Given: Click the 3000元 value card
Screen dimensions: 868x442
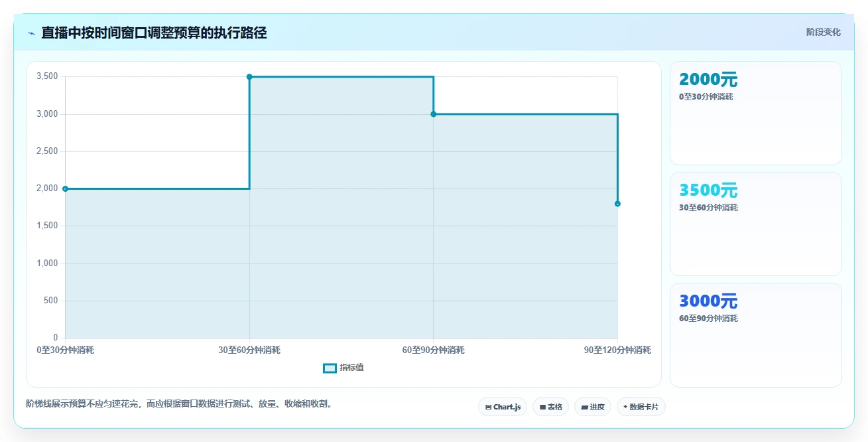Looking at the screenshot, I should pos(755,334).
